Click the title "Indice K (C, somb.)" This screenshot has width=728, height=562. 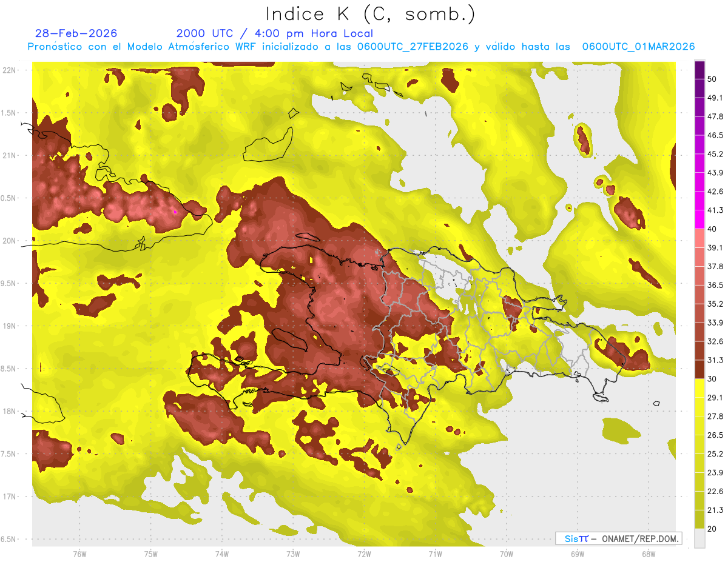[x=371, y=15]
